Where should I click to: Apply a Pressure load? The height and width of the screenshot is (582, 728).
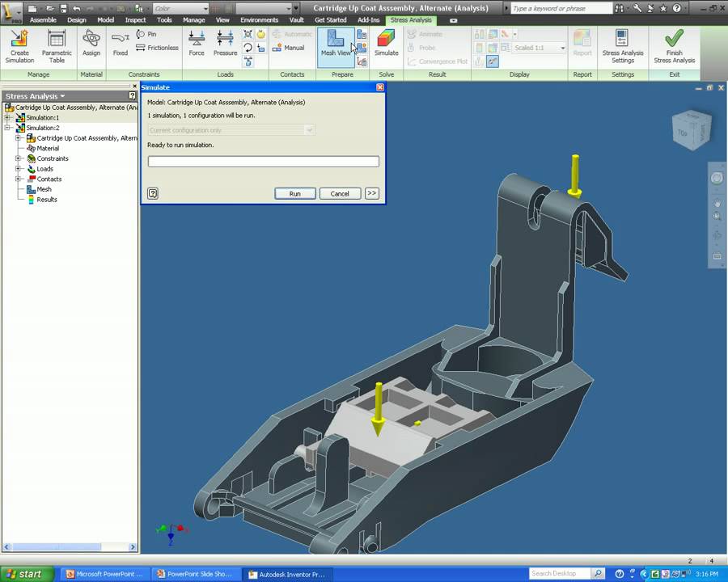click(225, 43)
